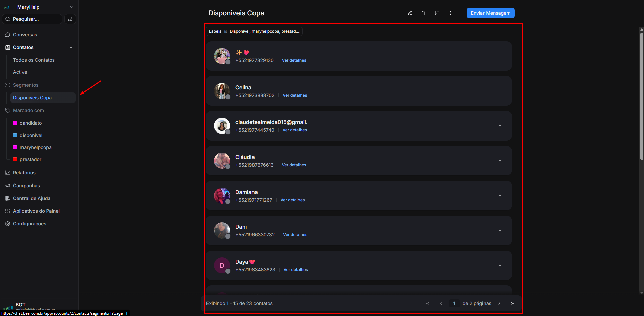Go to next page arrow
Viewport: 644px width, 316px height.
point(499,303)
